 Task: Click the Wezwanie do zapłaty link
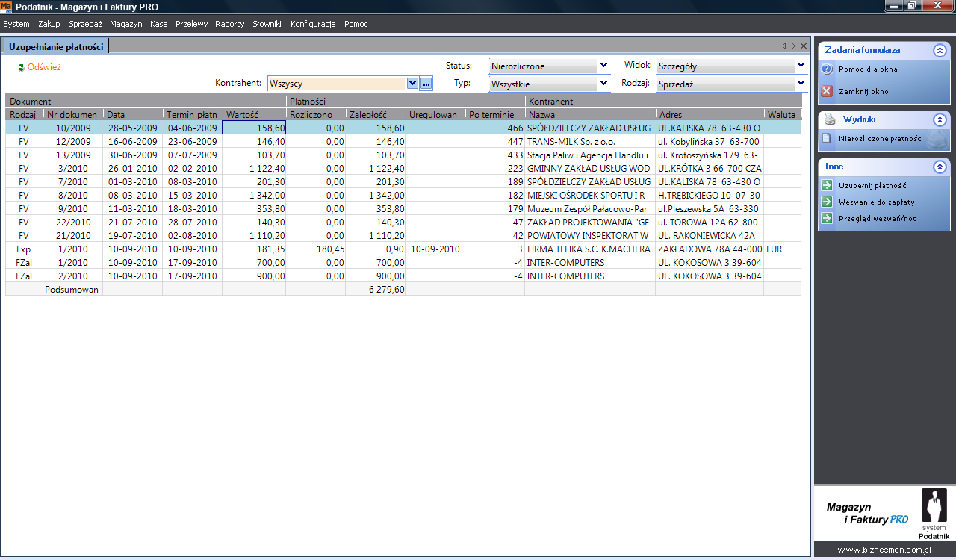[x=876, y=202]
